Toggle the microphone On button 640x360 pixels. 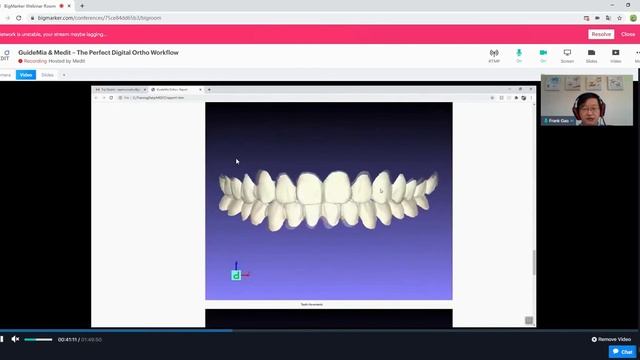click(x=519, y=56)
